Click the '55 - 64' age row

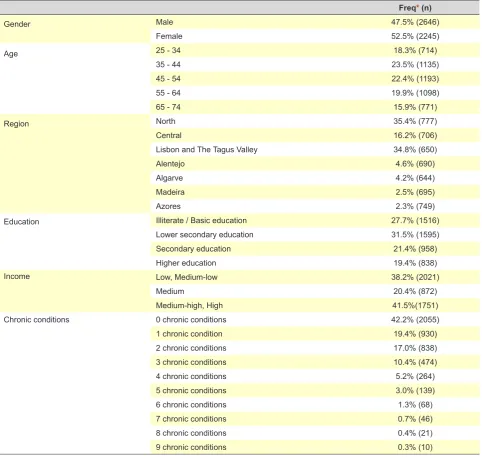(168, 93)
